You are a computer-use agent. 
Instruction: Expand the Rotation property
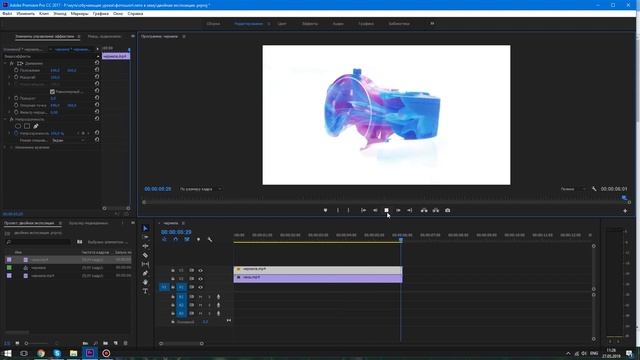tap(9, 98)
